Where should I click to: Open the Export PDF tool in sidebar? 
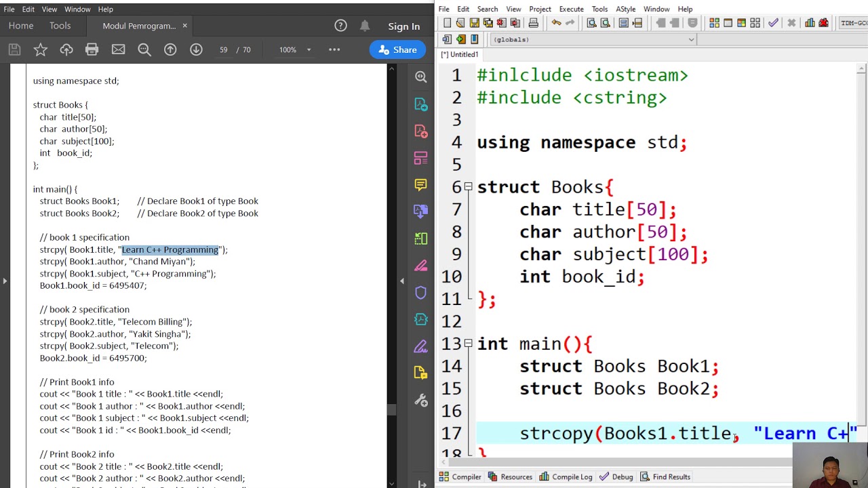420,104
